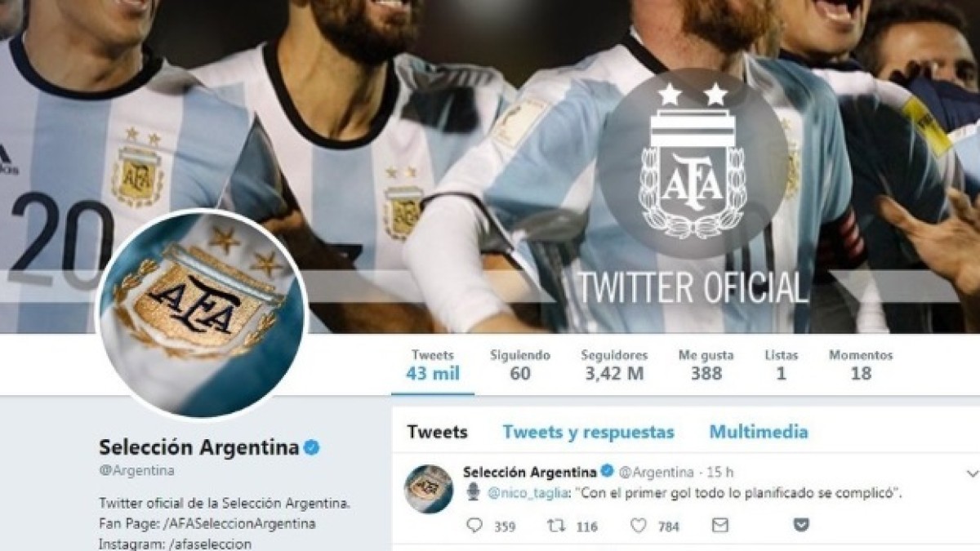Like the tweet with the heart icon
Image resolution: width=980 pixels, height=551 pixels.
pos(639,526)
